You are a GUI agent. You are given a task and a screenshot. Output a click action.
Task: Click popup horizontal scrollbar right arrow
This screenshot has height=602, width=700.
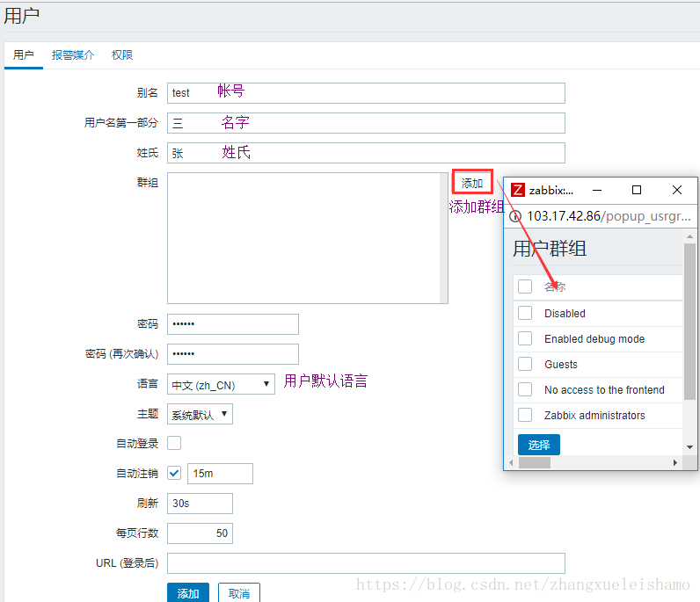coord(675,463)
